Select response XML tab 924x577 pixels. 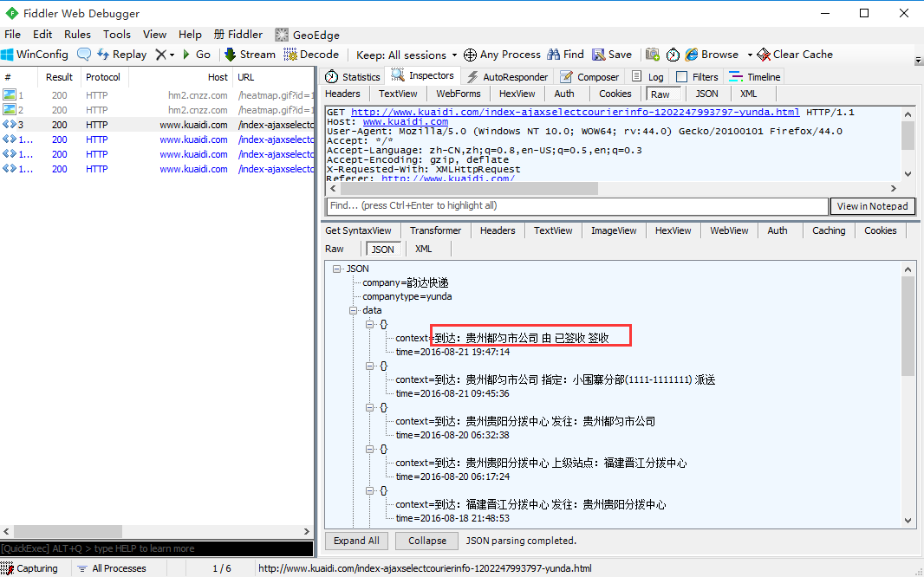(423, 249)
